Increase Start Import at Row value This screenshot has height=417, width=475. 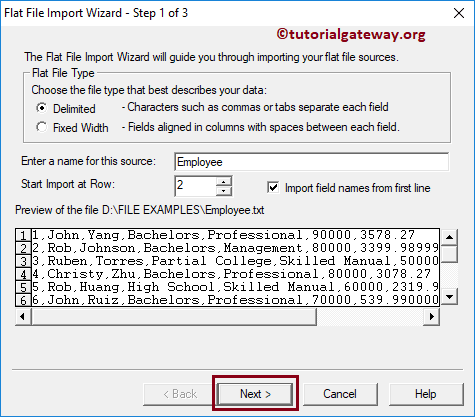pyautogui.click(x=224, y=182)
